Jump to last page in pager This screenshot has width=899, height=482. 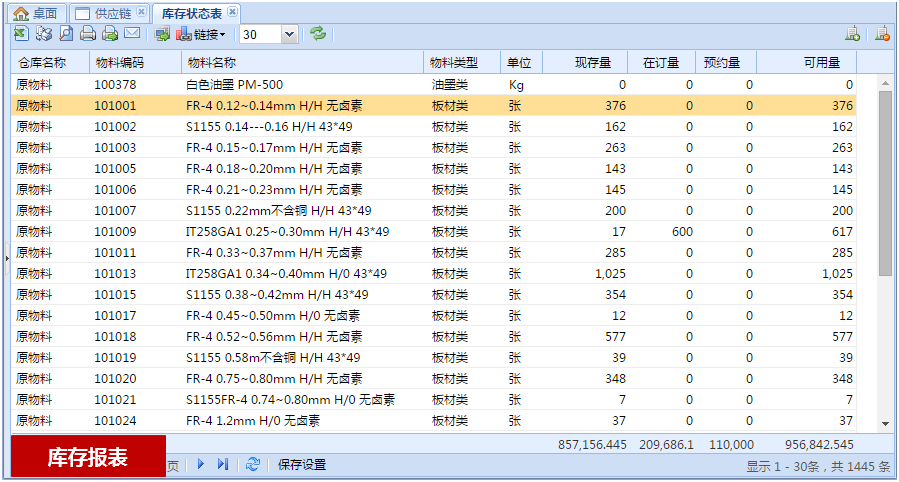[x=223, y=464]
